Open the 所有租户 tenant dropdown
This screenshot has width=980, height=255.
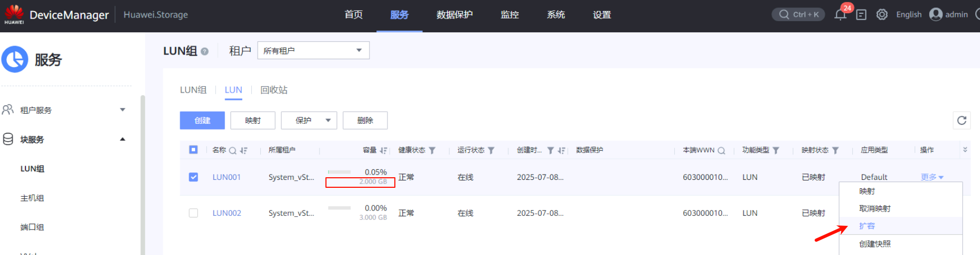(x=313, y=50)
